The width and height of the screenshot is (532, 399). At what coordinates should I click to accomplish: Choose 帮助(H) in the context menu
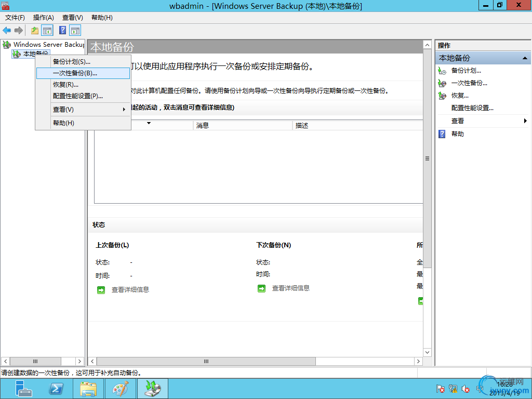pos(83,123)
